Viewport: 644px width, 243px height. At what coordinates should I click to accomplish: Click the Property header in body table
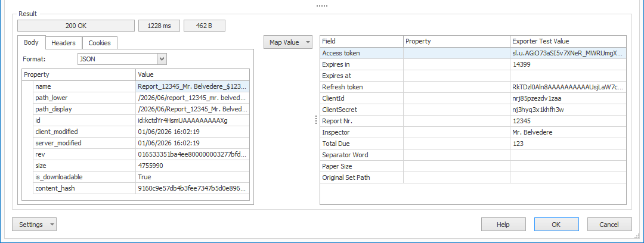[79, 74]
